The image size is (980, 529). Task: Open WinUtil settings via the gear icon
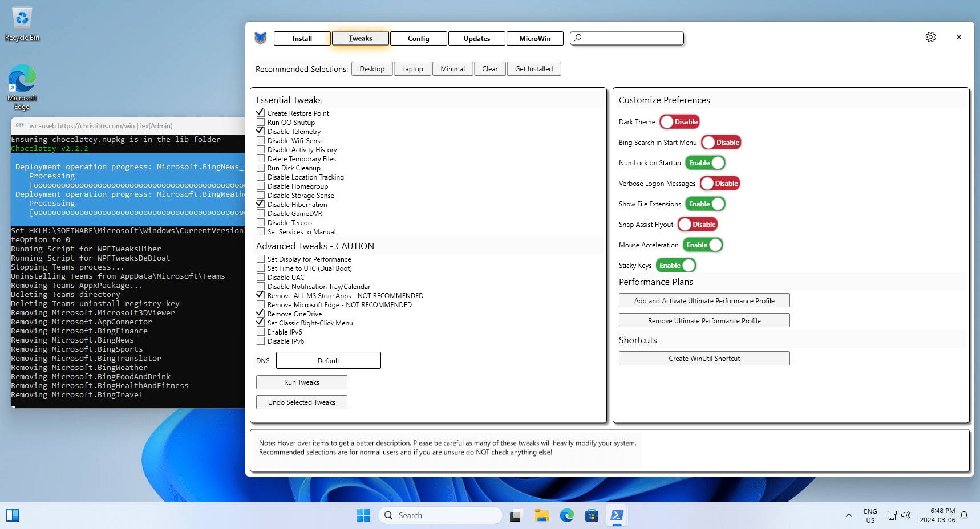(x=930, y=36)
